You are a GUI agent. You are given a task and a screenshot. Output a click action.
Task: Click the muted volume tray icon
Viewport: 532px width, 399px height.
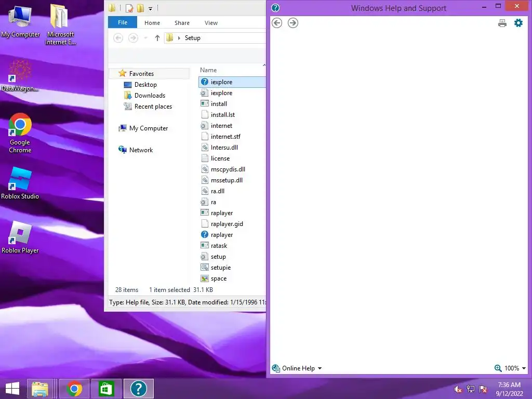coord(458,389)
